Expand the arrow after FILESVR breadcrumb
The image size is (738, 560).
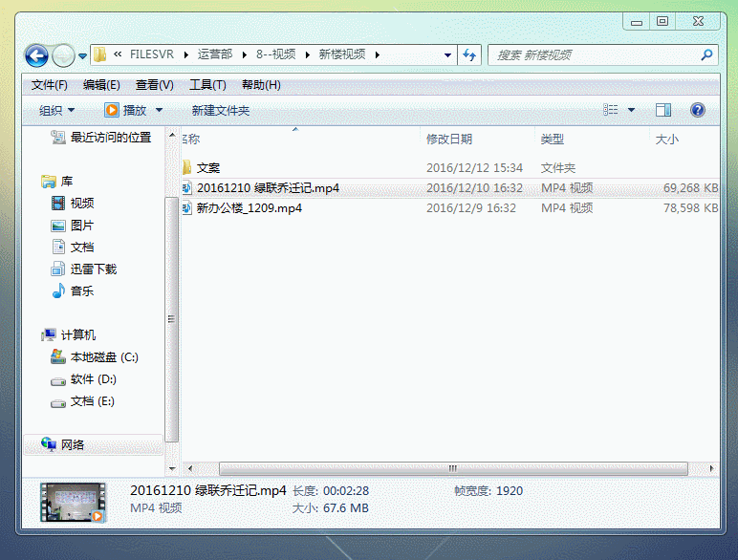point(186,55)
